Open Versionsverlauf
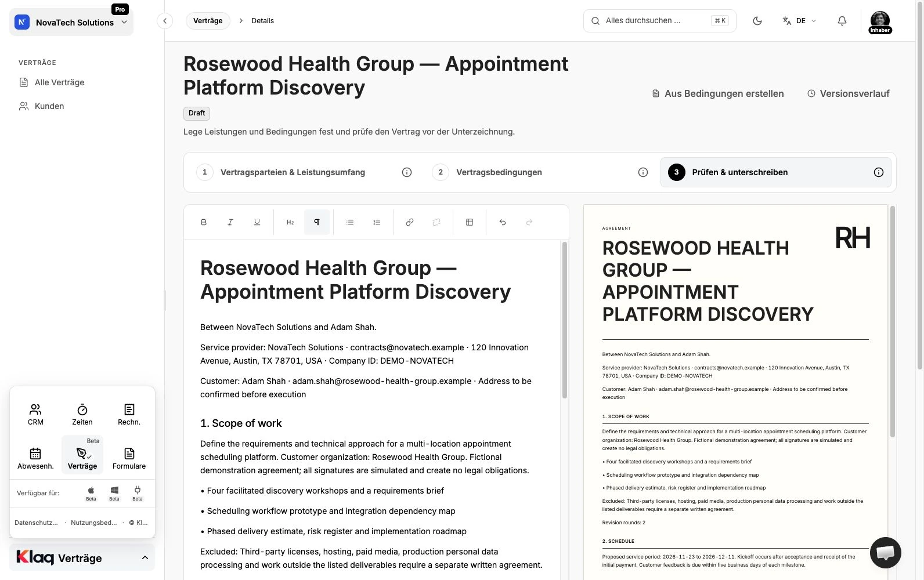 tap(848, 93)
